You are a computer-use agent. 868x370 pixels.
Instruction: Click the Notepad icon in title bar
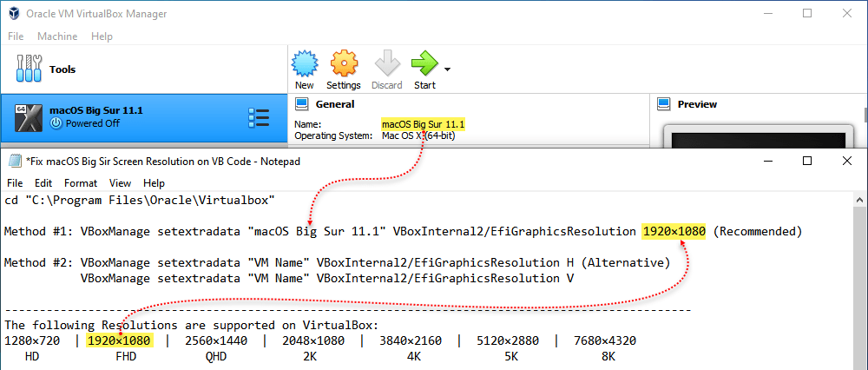coord(13,162)
